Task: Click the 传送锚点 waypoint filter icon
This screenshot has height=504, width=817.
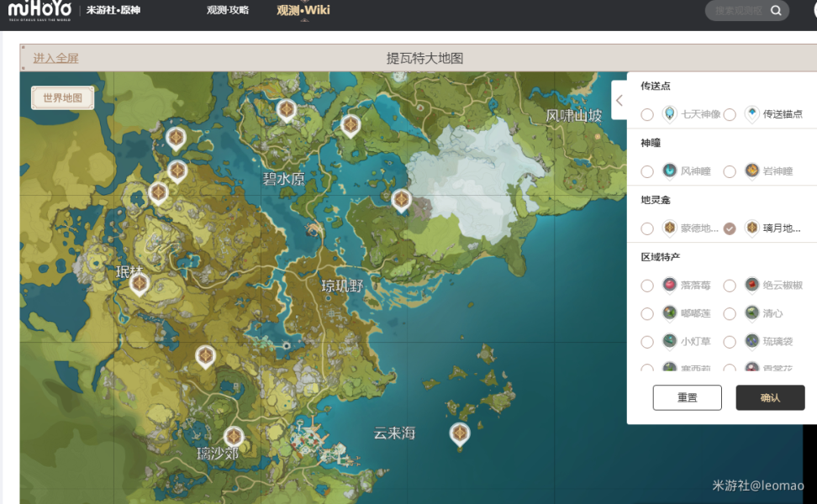Action: tap(752, 113)
